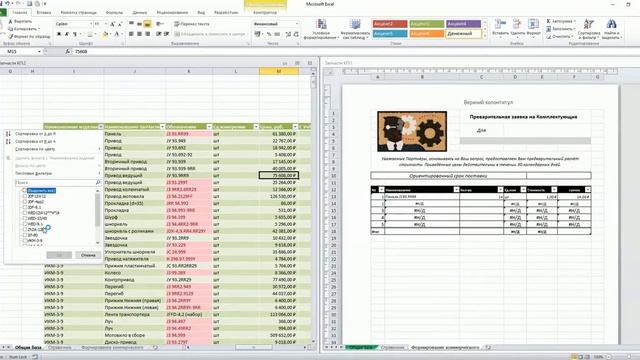
Task: Open Format as Table in the ribbon
Action: pos(355,29)
